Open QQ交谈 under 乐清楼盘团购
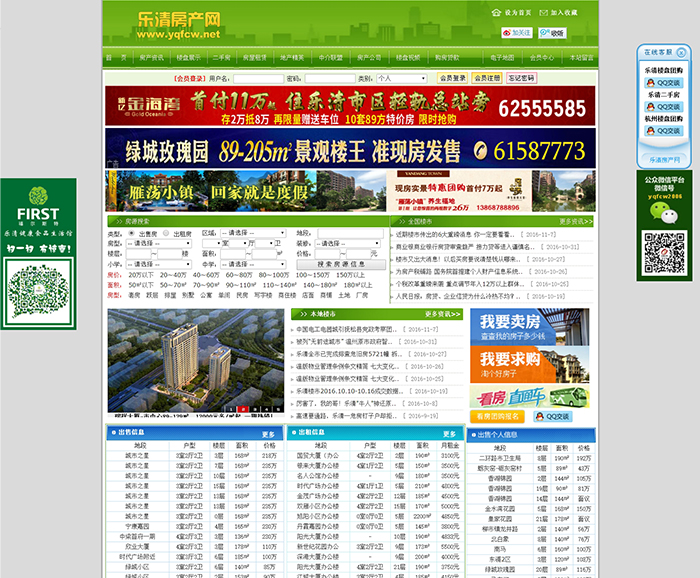The height and width of the screenshot is (578, 700). (664, 83)
